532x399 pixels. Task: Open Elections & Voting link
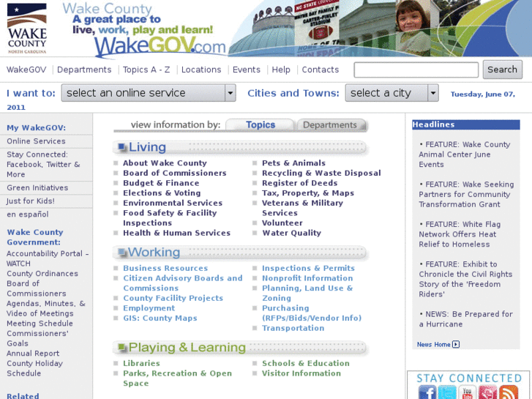click(162, 193)
